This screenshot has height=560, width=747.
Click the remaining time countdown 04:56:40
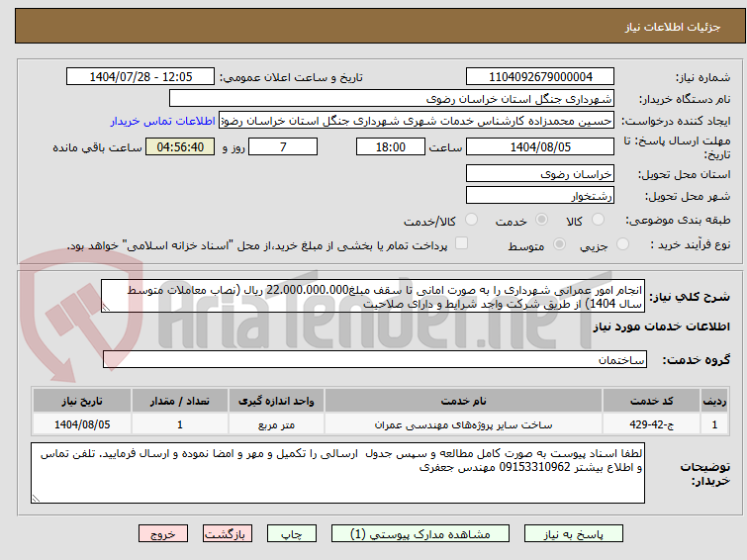[x=180, y=146]
